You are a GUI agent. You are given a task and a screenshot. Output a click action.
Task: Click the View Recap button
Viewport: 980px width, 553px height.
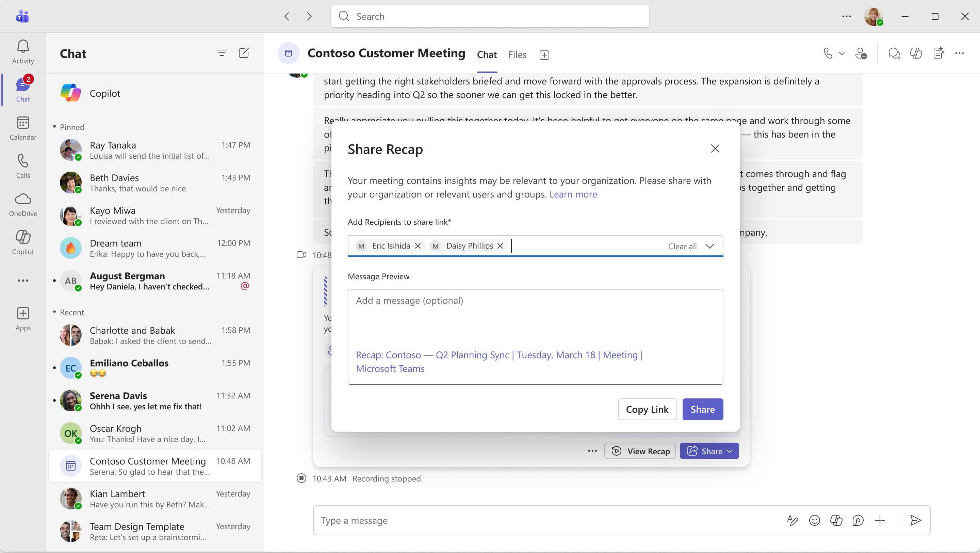[x=640, y=451]
